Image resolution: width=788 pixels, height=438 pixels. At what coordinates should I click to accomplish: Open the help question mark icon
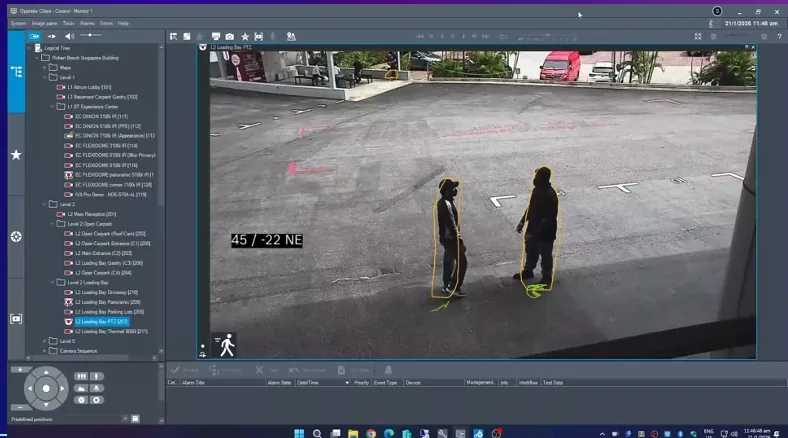779,37
